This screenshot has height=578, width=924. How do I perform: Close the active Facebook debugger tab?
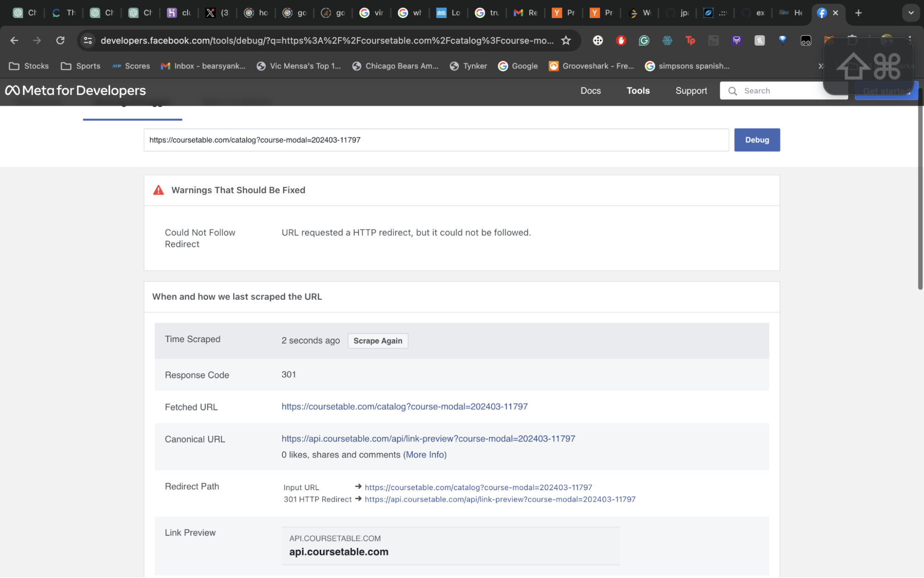tap(835, 13)
